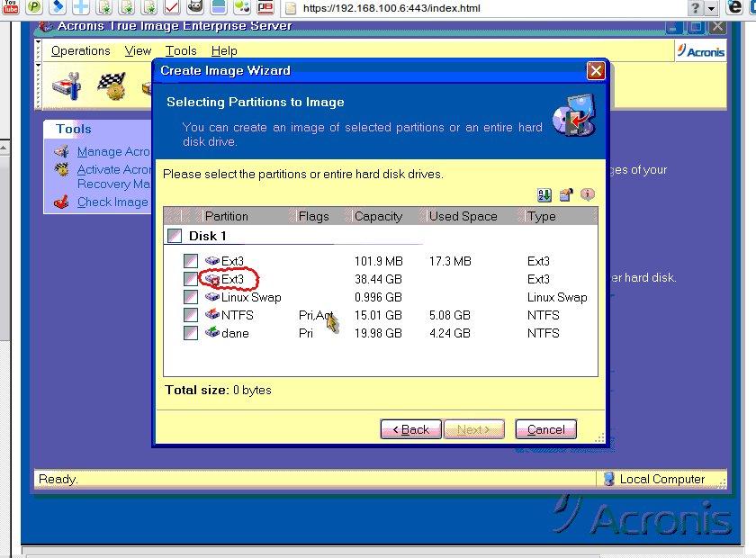Viewport: 756px width, 558px height.
Task: Click the green P bookmark icon
Action: (x=34, y=7)
